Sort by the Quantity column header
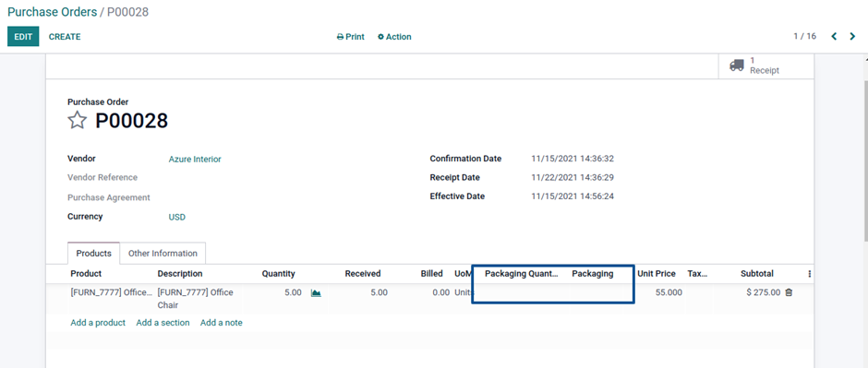868x368 pixels. coord(279,274)
